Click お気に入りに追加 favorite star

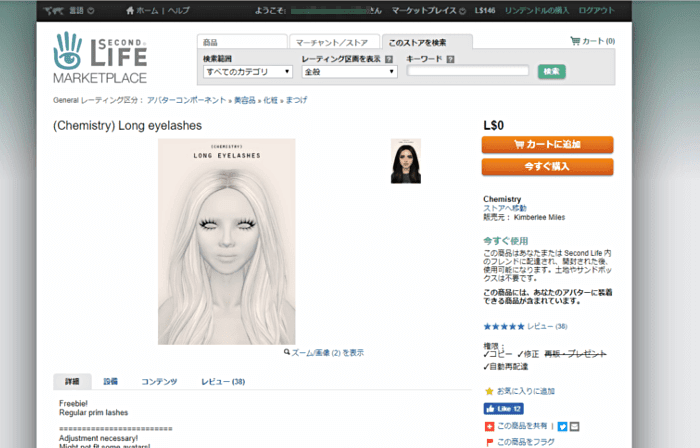(489, 391)
